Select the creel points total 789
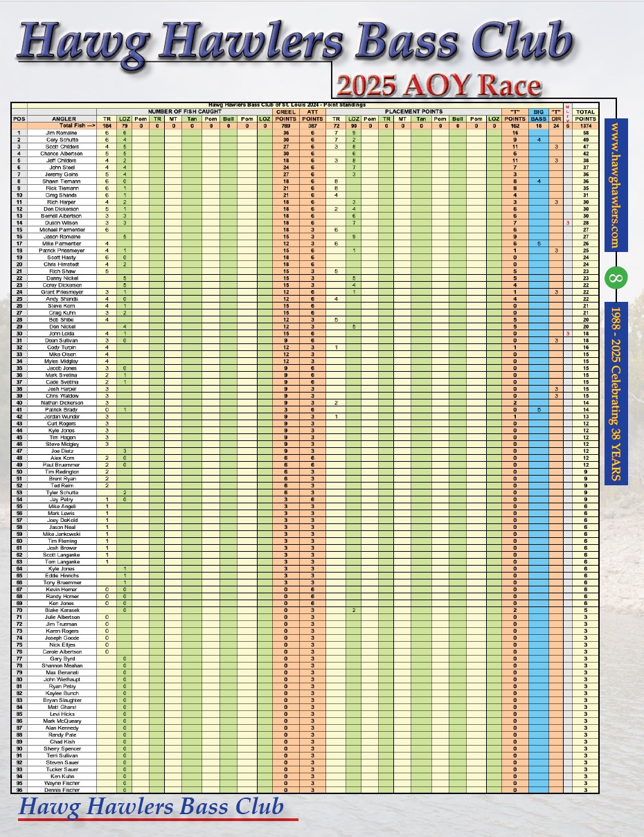644x837 pixels. point(286,125)
